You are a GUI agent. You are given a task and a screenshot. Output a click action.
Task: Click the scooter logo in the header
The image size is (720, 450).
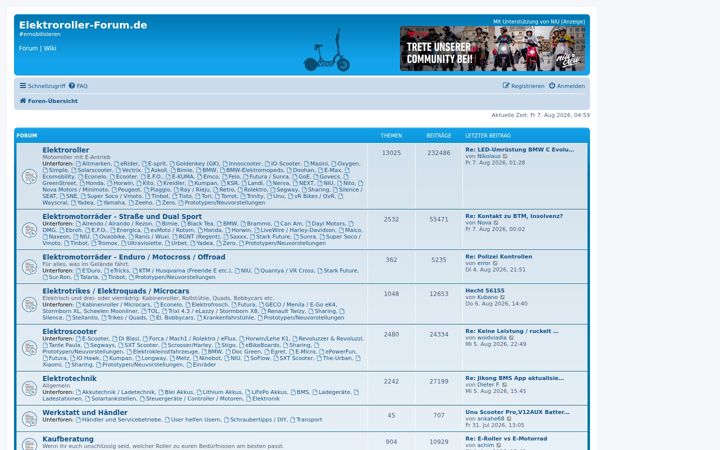[x=327, y=51]
